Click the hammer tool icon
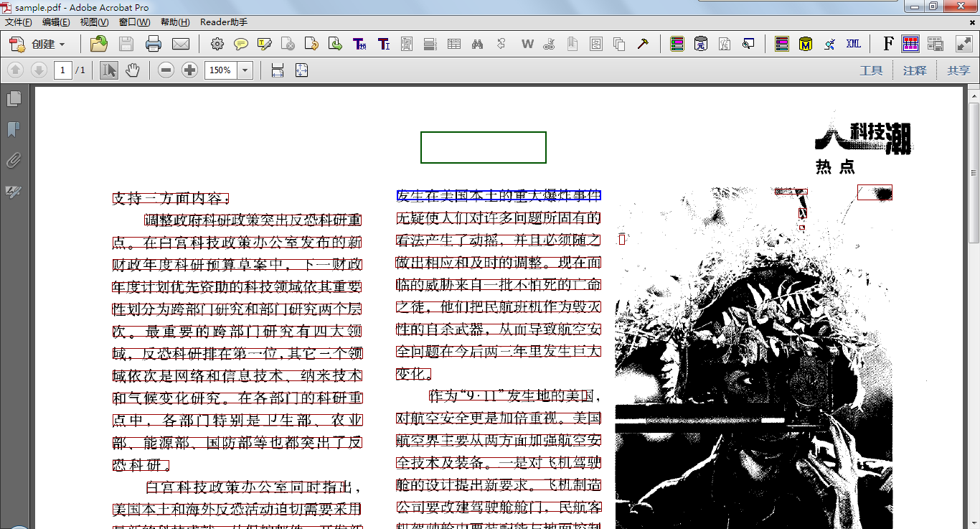Image resolution: width=980 pixels, height=529 pixels. coord(643,44)
